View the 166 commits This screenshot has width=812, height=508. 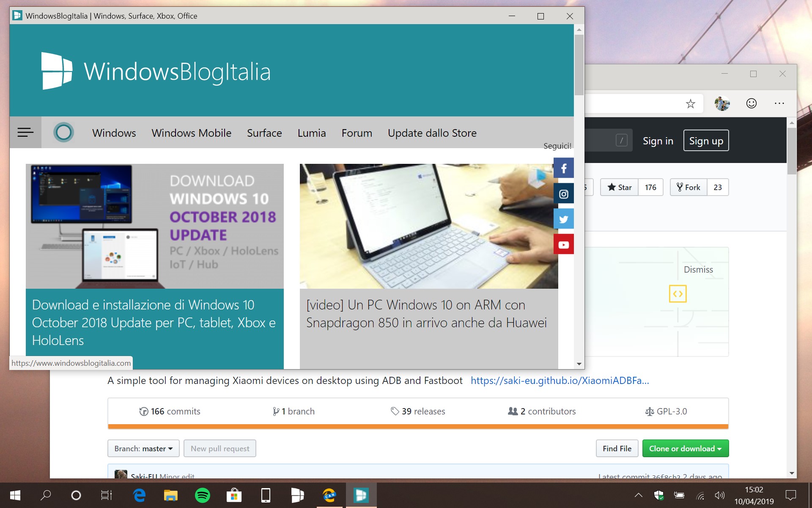click(170, 411)
